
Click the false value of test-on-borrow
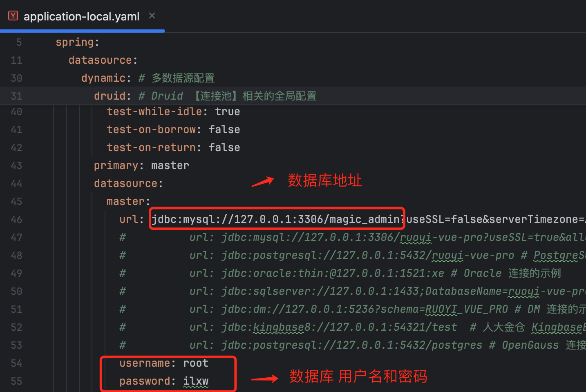224,129
